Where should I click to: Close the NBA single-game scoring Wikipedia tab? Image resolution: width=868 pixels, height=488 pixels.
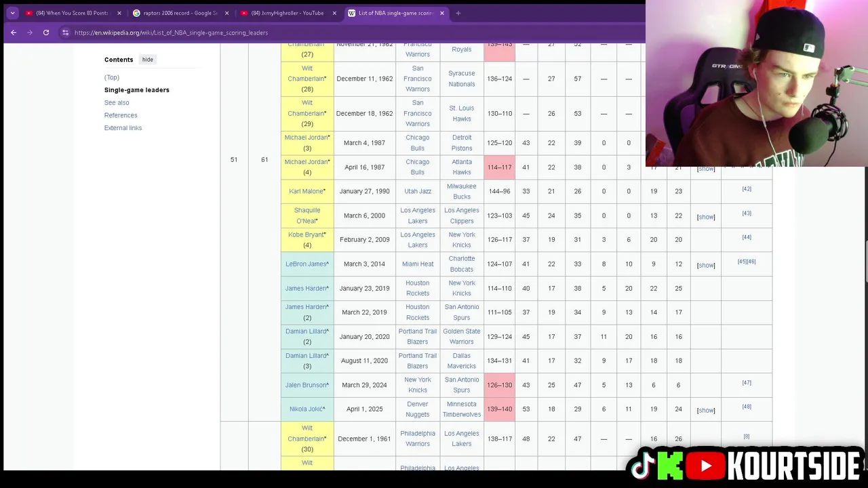pos(442,13)
